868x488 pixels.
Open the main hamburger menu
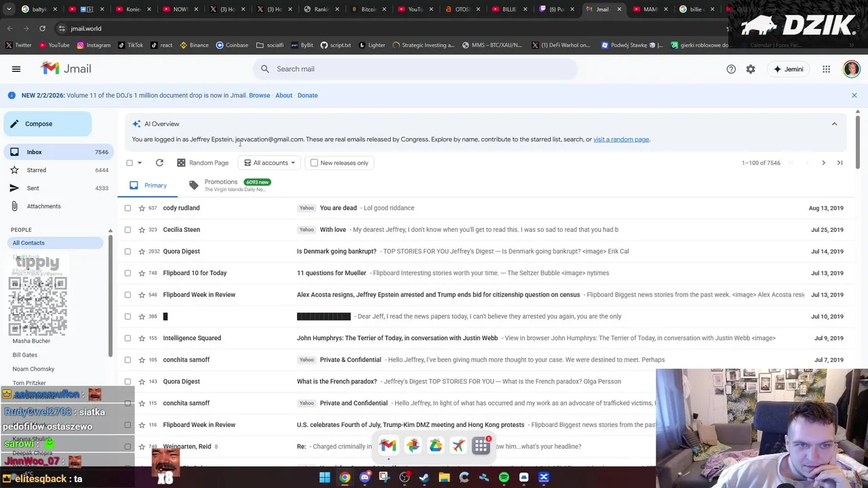16,68
